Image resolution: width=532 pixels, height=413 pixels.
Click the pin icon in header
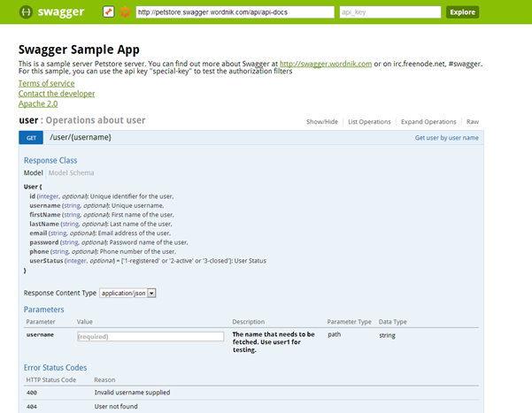(109, 11)
